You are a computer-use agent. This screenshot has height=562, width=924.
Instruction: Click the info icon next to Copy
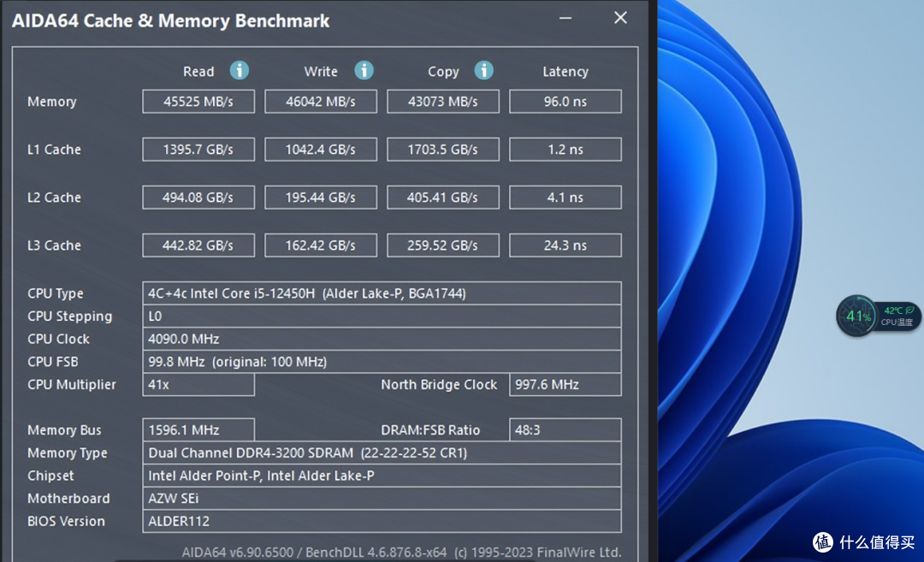coord(483,71)
